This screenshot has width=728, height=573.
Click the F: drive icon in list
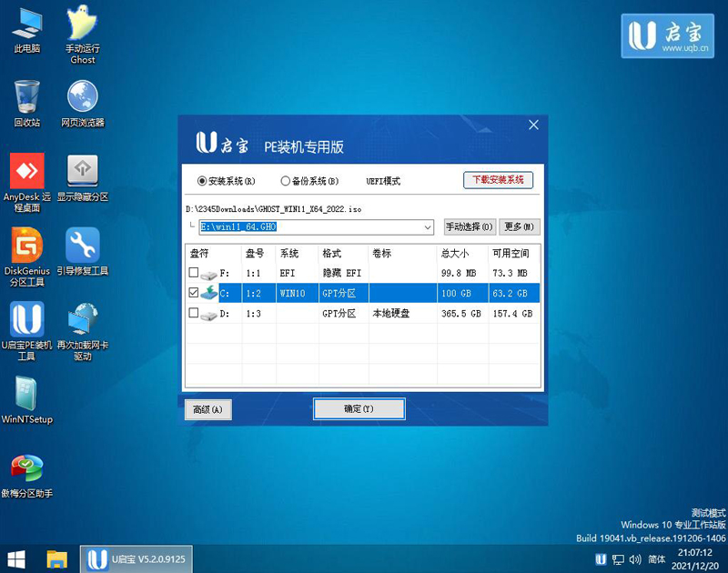click(x=209, y=274)
